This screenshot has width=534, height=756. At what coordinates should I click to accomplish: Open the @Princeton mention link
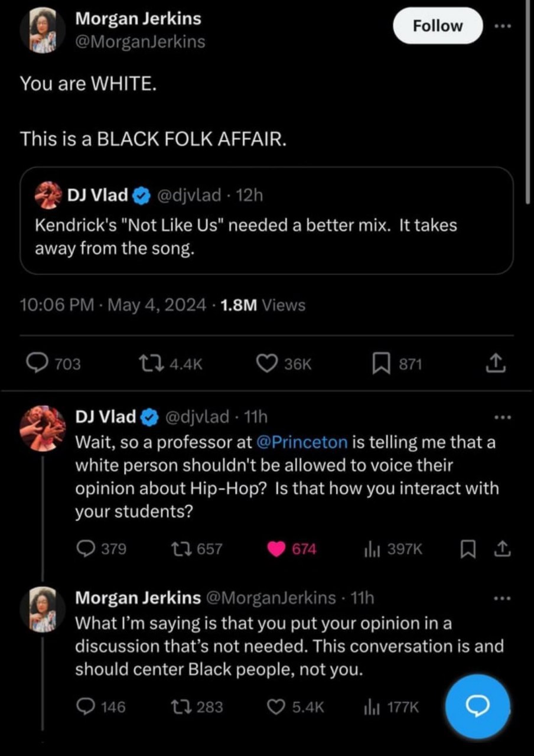[x=304, y=442]
